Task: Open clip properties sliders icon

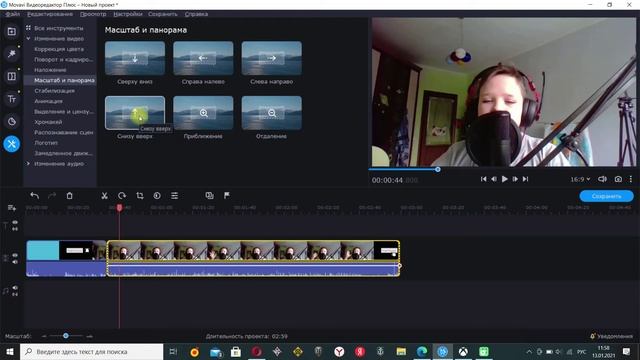Action: click(174, 196)
